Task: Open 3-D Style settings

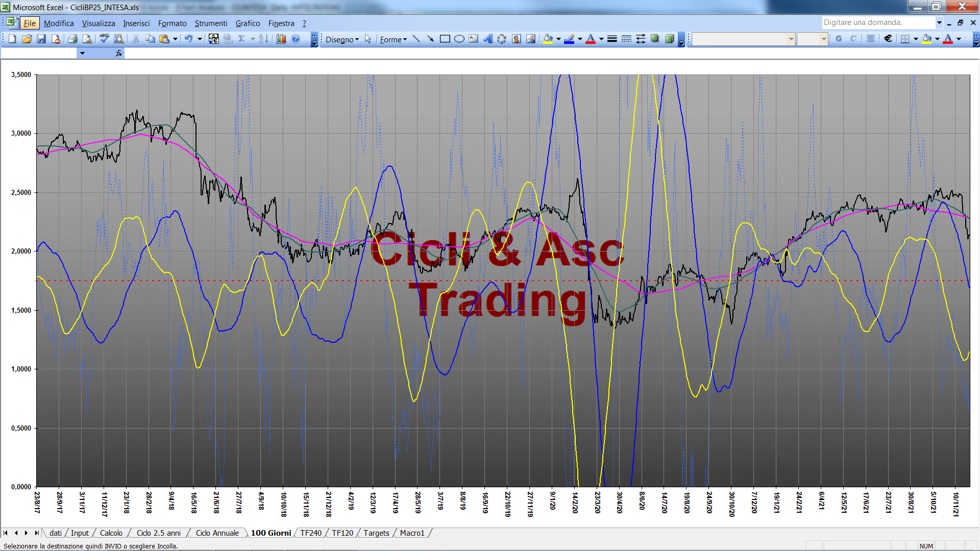Action: 669,39
